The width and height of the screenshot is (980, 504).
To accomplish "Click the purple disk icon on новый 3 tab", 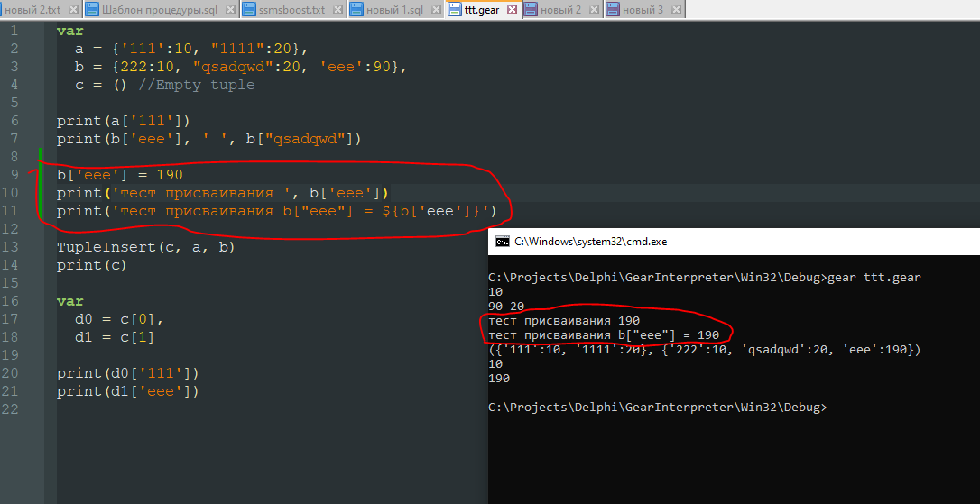I will click(x=614, y=9).
